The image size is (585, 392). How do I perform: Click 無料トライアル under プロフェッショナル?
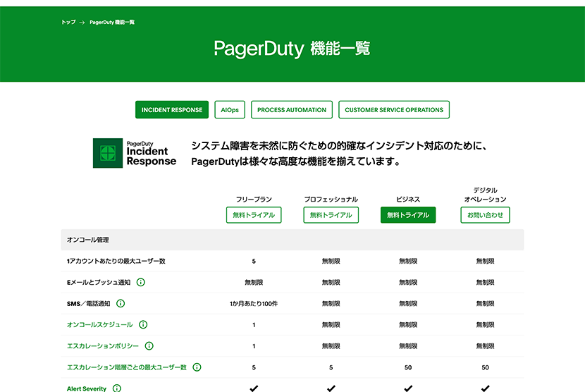pos(331,215)
